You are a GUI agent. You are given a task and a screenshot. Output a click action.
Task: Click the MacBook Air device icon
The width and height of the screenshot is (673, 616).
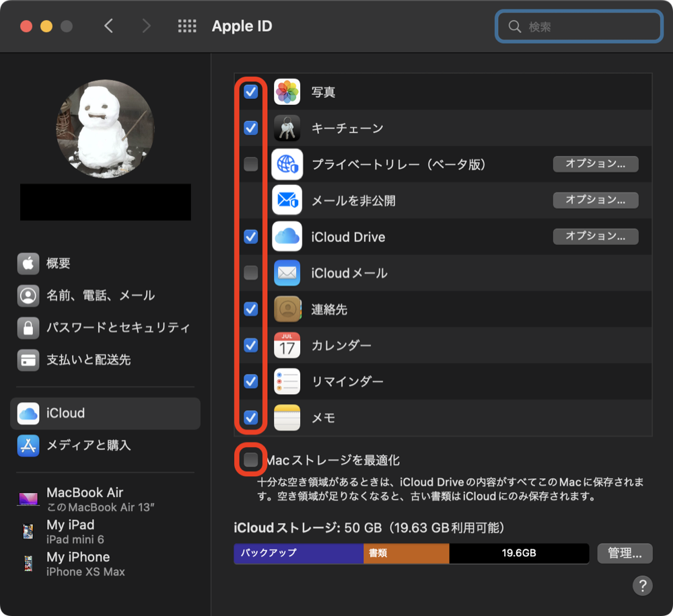[28, 499]
